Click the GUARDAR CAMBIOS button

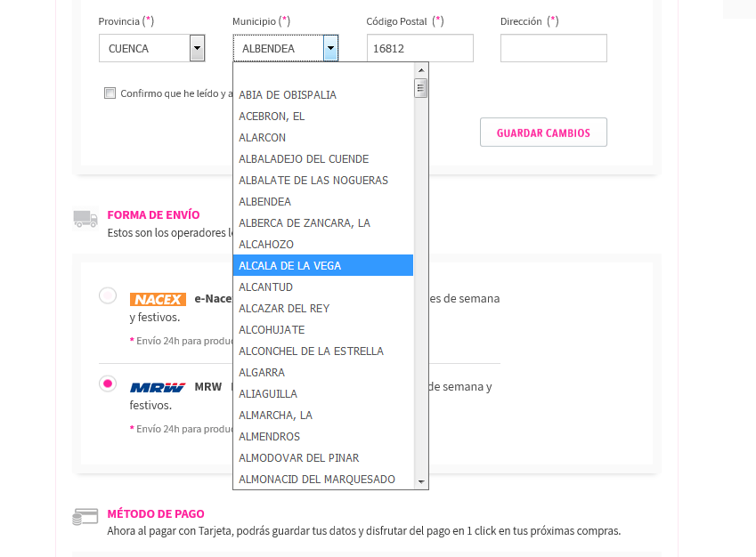click(543, 133)
